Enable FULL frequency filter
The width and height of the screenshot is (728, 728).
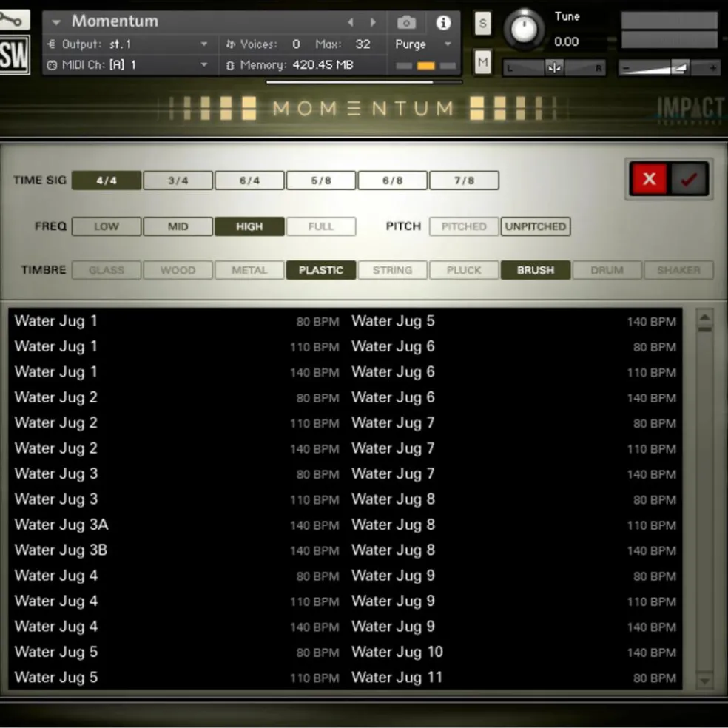321,226
